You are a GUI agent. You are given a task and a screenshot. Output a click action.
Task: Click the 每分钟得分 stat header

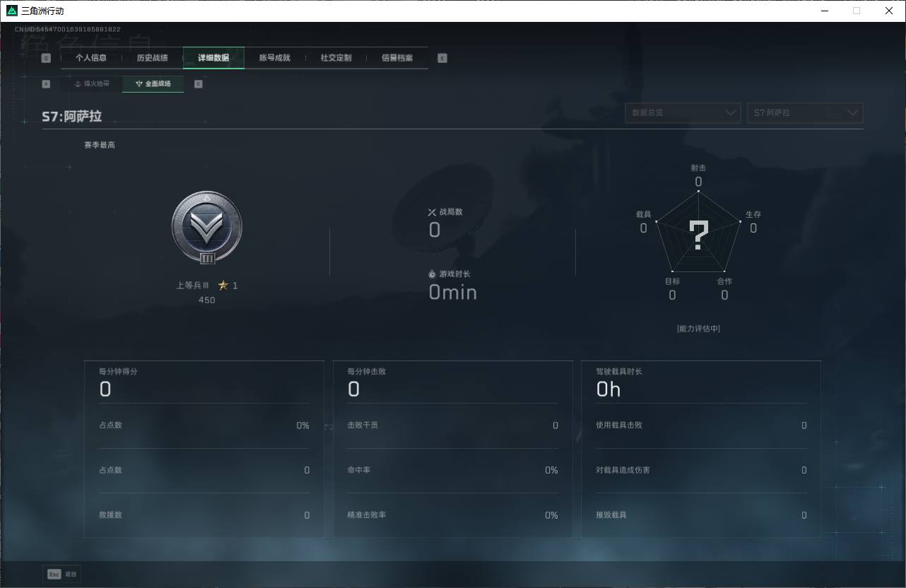tap(119, 371)
